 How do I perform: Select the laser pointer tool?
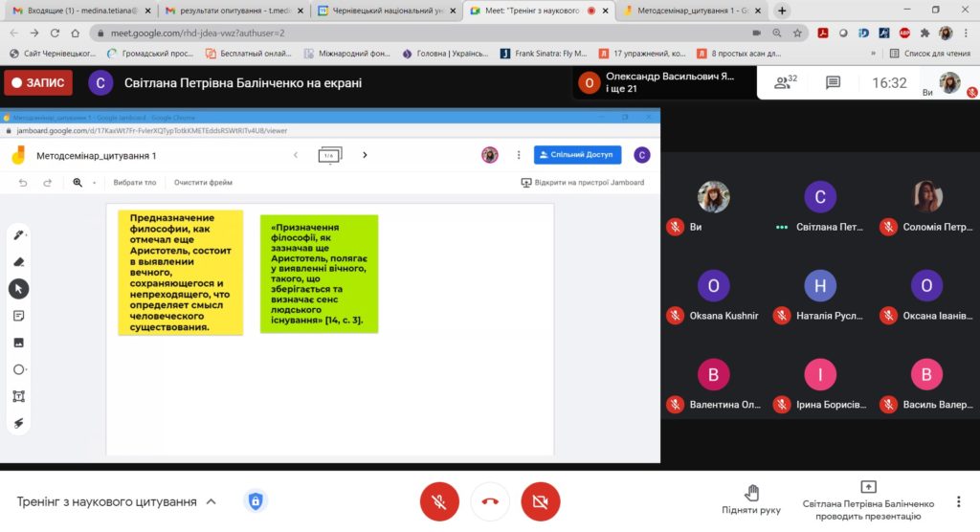pos(19,423)
